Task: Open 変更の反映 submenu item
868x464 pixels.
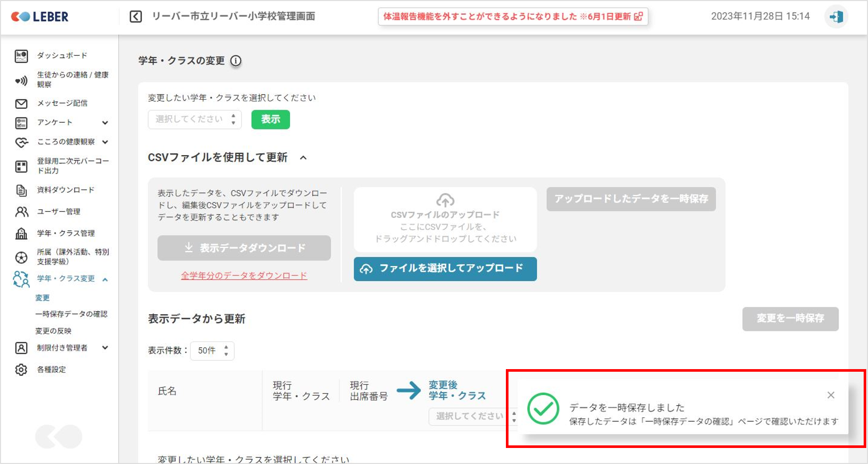Action: pos(53,331)
